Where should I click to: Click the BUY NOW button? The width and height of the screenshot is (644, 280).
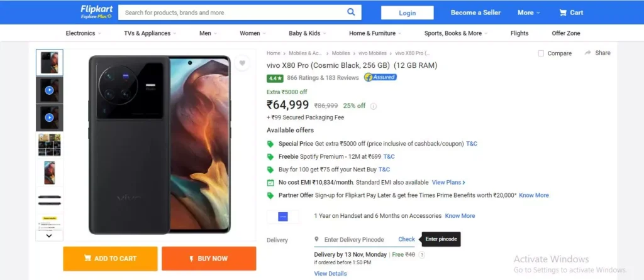[209, 259]
